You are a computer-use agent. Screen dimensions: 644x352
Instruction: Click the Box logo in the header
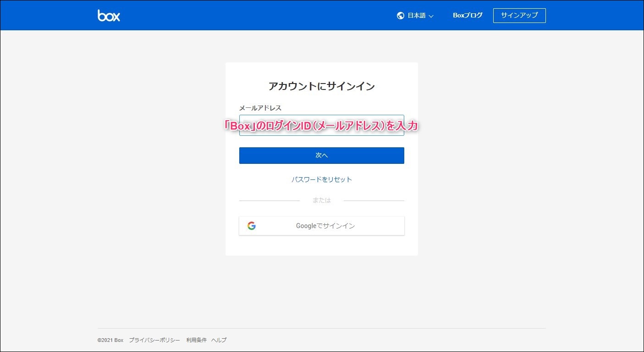pyautogui.click(x=109, y=15)
